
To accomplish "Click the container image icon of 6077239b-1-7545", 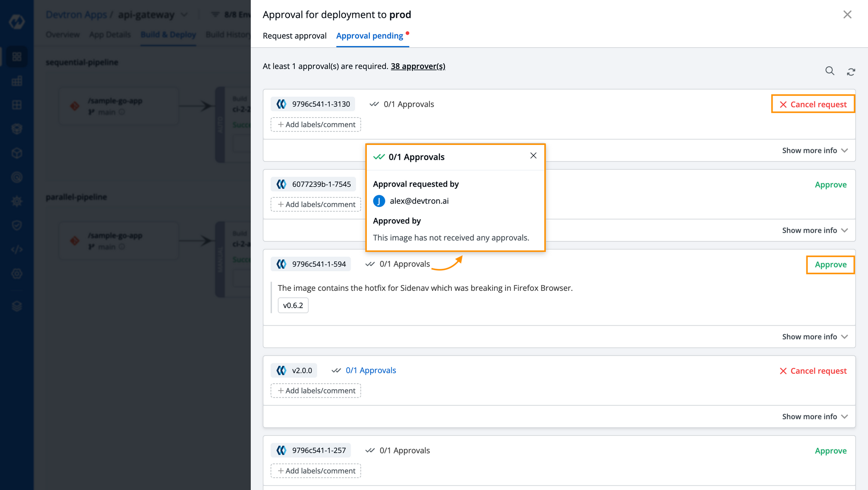I will (282, 184).
